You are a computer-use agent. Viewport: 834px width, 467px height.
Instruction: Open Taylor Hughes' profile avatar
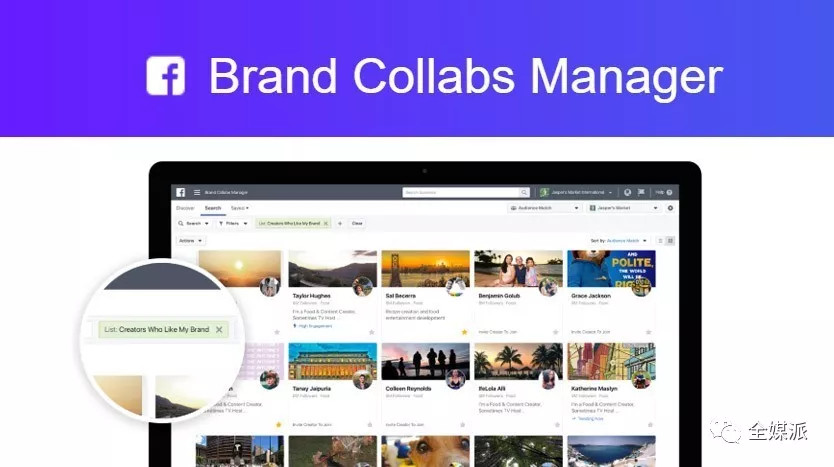(362, 287)
